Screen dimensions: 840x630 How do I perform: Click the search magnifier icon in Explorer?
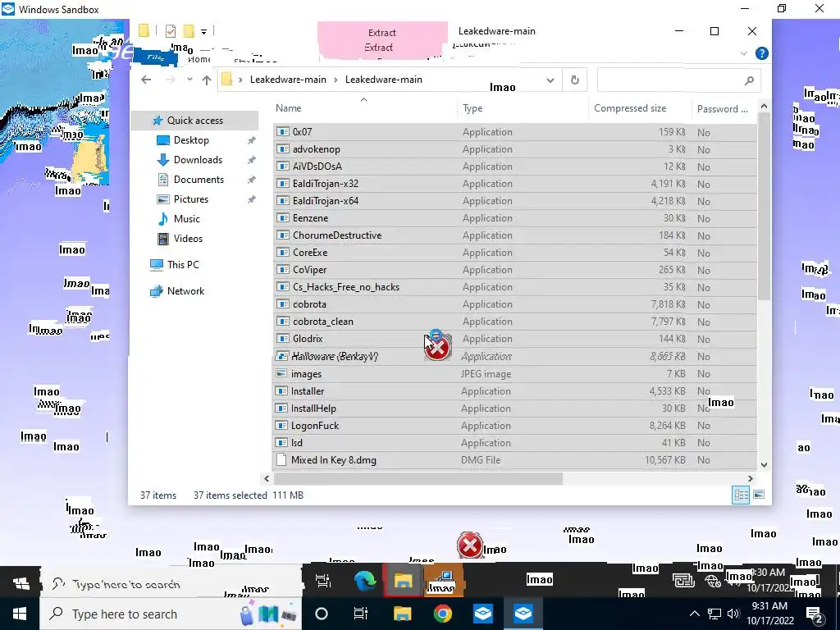(749, 80)
